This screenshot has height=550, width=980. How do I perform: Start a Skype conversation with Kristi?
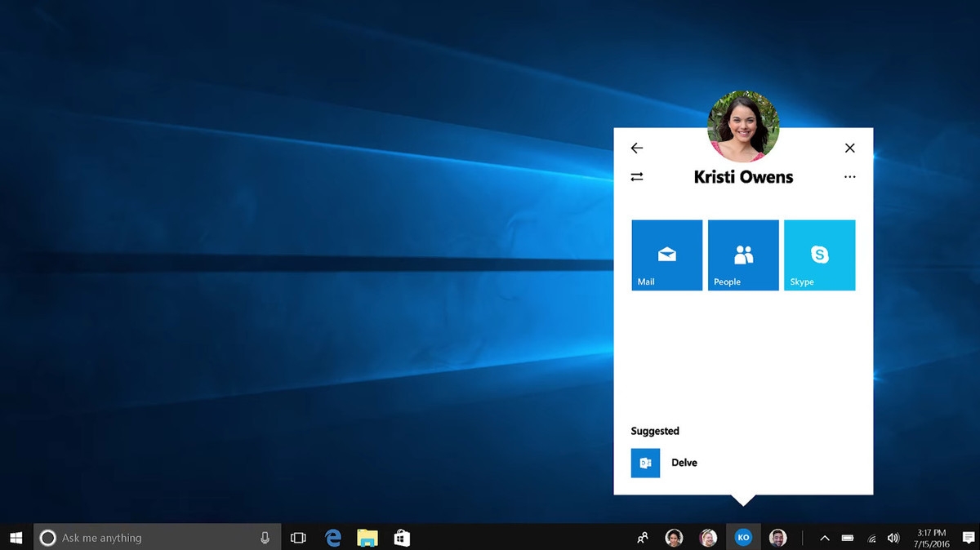(x=819, y=255)
